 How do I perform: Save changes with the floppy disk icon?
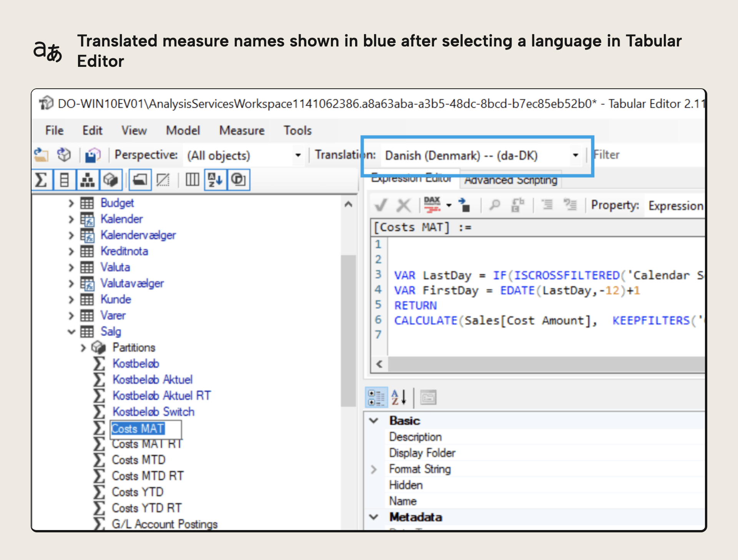(93, 155)
